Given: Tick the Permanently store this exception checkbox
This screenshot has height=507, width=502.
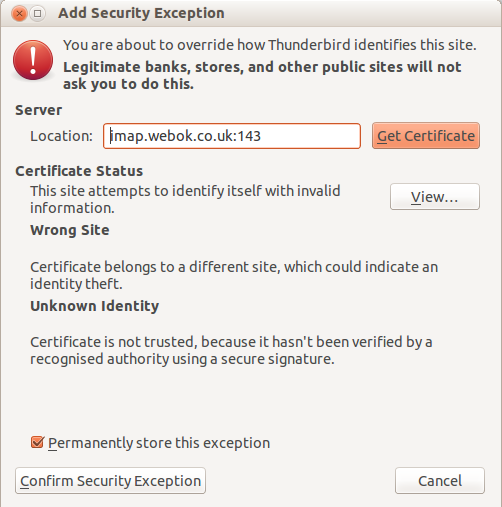Looking at the screenshot, I should click(x=37, y=442).
